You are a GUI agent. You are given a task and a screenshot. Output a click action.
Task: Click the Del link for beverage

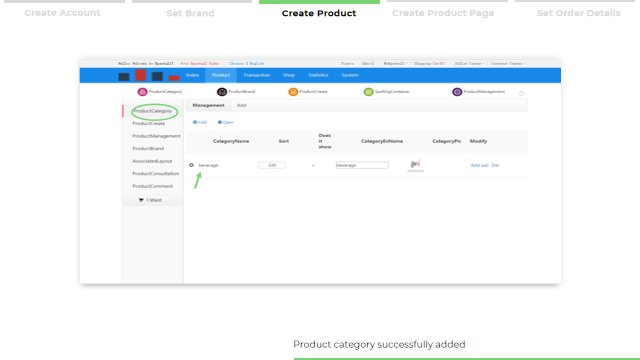point(495,165)
